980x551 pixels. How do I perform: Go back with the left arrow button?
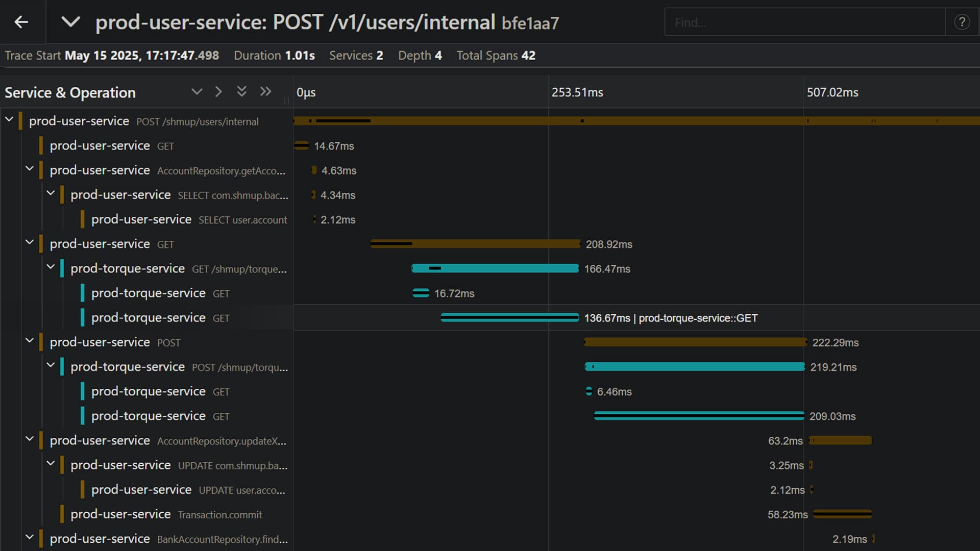[x=21, y=22]
